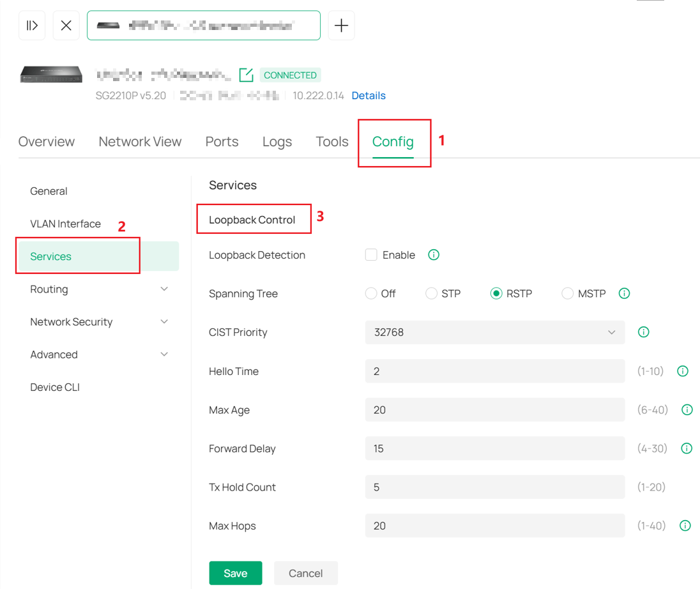Click the pencil icon to edit device name
Image resolution: width=700 pixels, height=589 pixels.
pyautogui.click(x=247, y=74)
